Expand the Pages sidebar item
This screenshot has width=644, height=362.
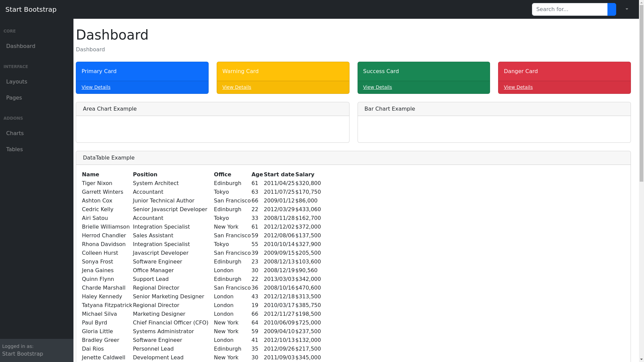point(37,98)
